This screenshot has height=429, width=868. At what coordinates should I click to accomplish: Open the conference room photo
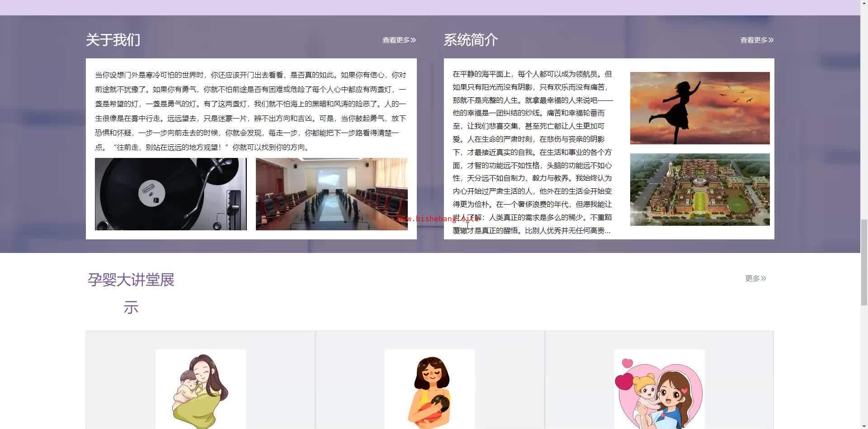[331, 194]
